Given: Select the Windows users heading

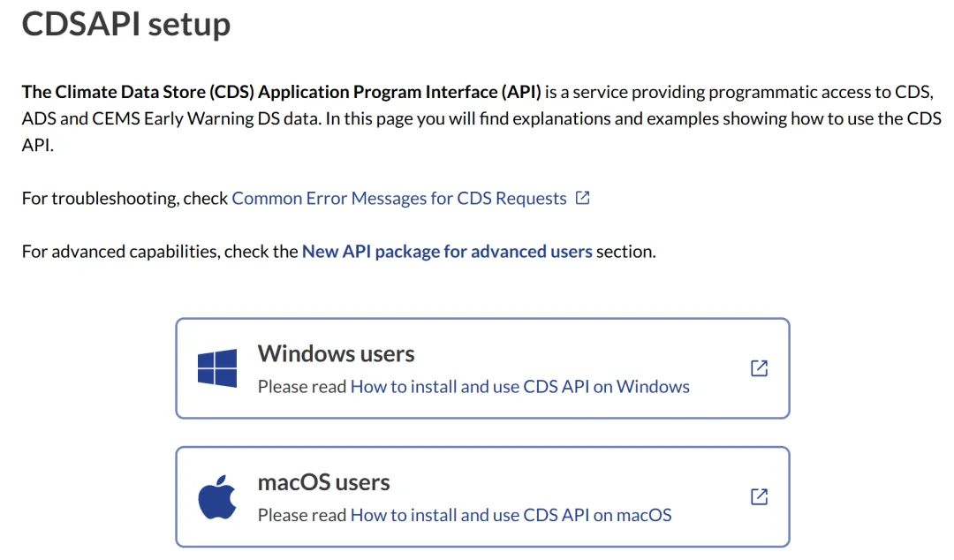Looking at the screenshot, I should 336,354.
